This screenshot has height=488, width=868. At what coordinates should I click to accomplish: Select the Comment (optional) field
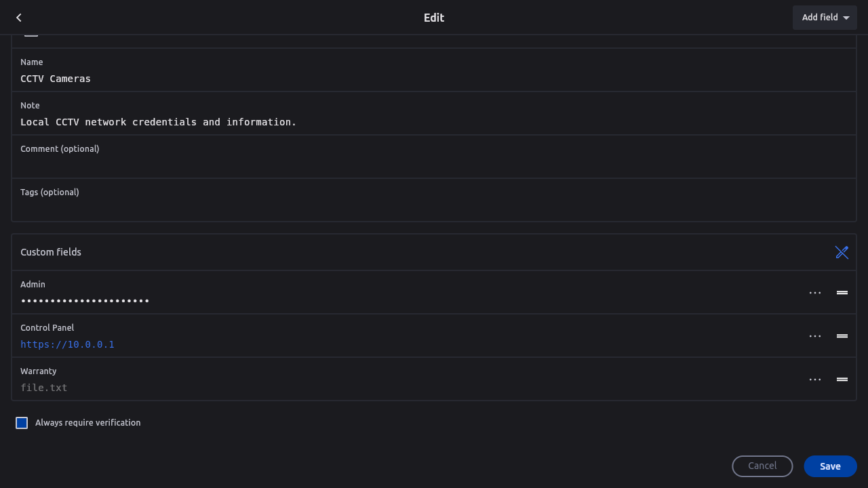pos(407,164)
